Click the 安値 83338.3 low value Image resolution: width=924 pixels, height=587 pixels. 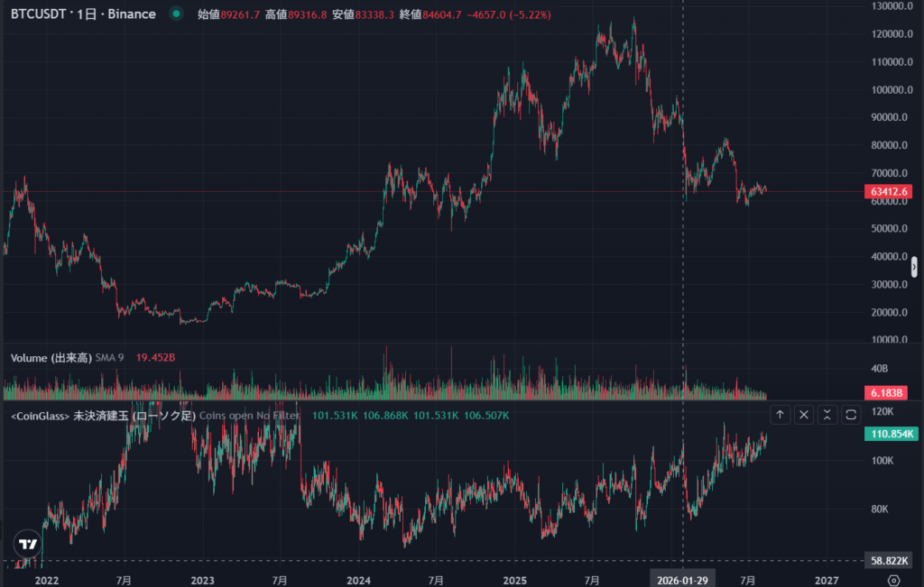pos(363,14)
